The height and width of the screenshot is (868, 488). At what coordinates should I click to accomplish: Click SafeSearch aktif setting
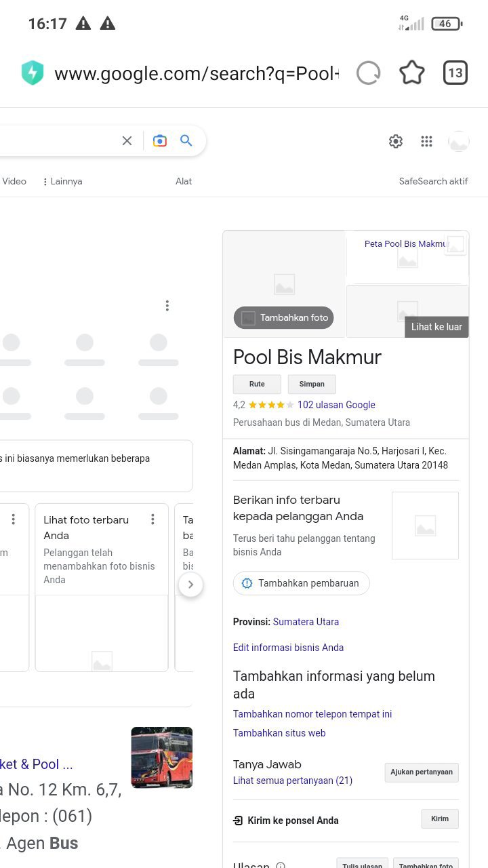pyautogui.click(x=433, y=181)
